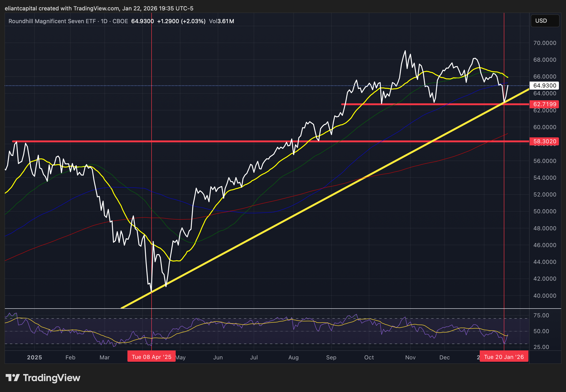Click the TradingView wordmark link
This screenshot has width=566, height=392.
(x=52, y=378)
